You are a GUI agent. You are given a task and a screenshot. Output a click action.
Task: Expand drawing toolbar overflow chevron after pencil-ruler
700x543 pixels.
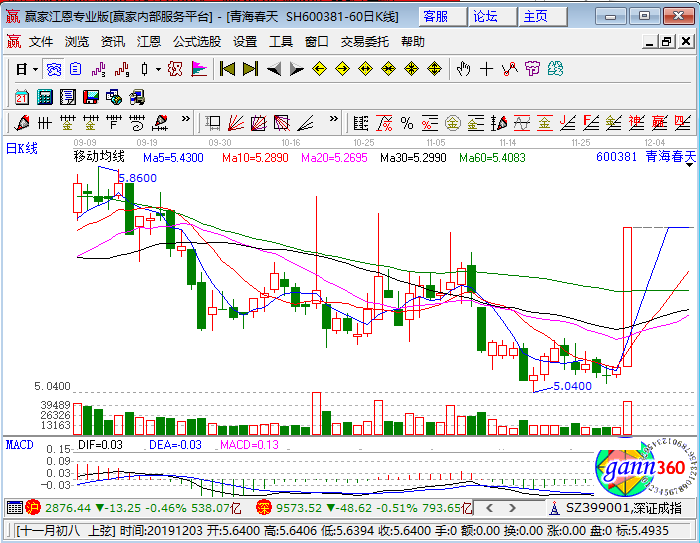coord(186,119)
